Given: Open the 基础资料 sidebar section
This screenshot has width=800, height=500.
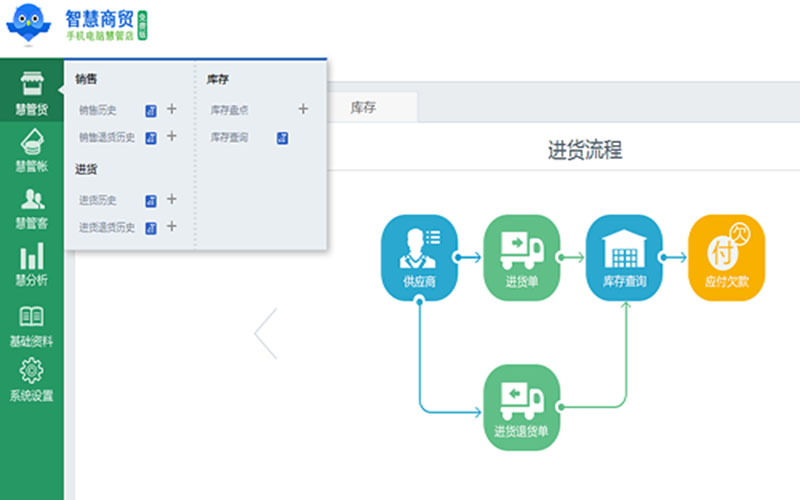Looking at the screenshot, I should pyautogui.click(x=32, y=327).
